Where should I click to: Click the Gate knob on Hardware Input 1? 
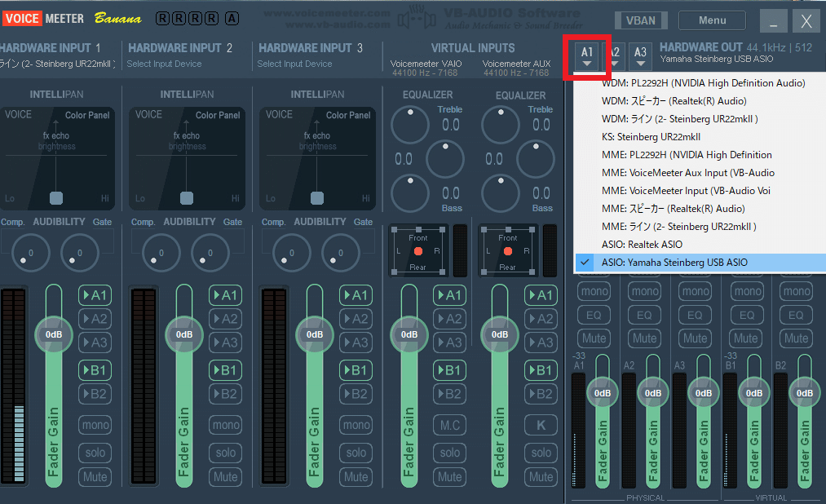tap(80, 254)
